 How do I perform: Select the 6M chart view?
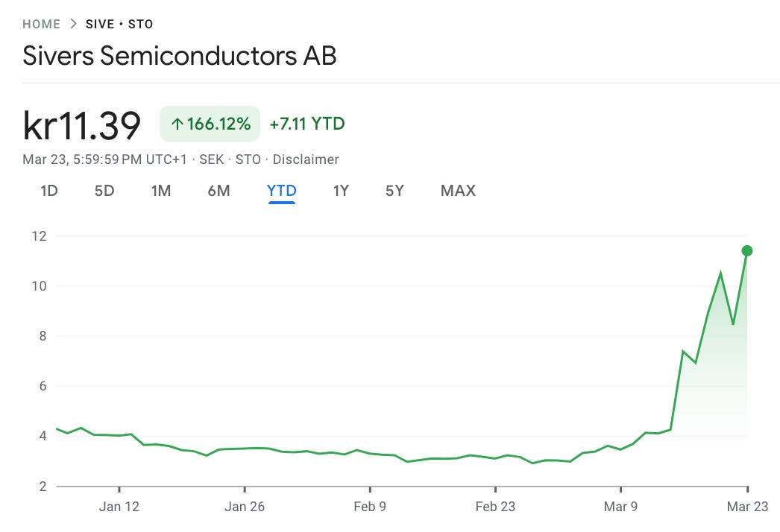(x=218, y=191)
